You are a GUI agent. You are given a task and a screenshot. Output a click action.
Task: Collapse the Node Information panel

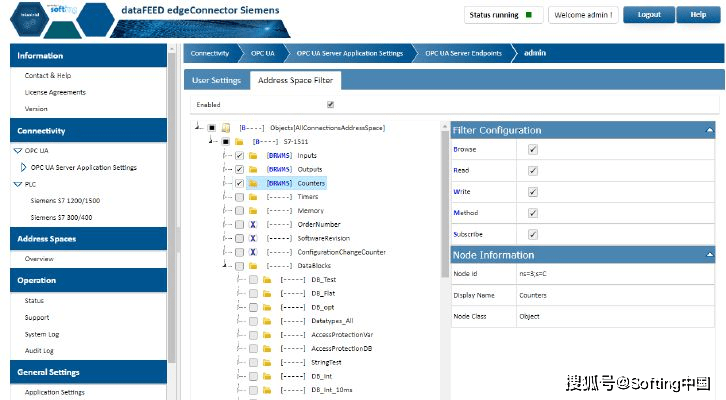tap(709, 254)
